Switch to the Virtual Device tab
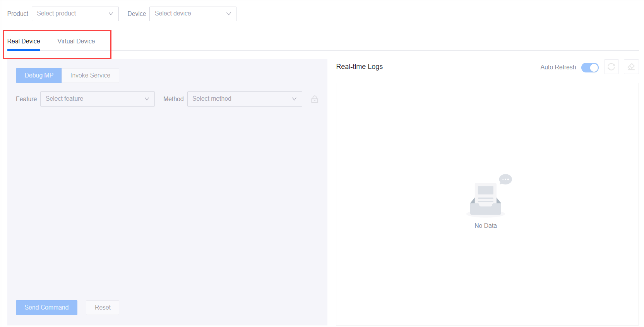This screenshot has height=327, width=644. click(x=76, y=41)
